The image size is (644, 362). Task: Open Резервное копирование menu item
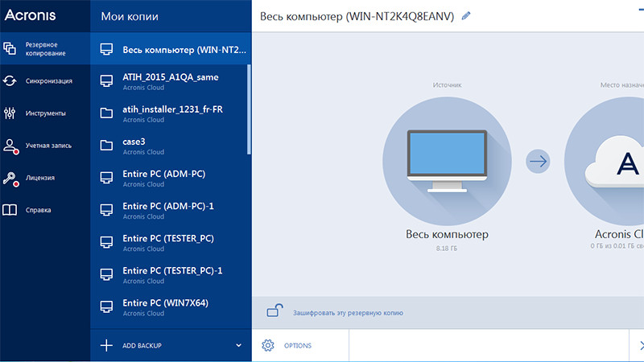pos(45,48)
